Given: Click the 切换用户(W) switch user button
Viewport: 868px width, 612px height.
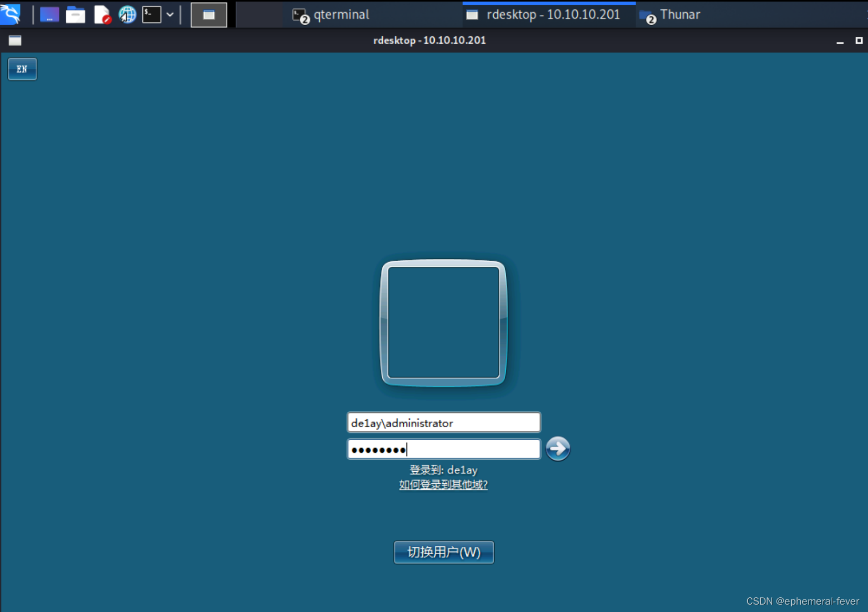Looking at the screenshot, I should [444, 552].
